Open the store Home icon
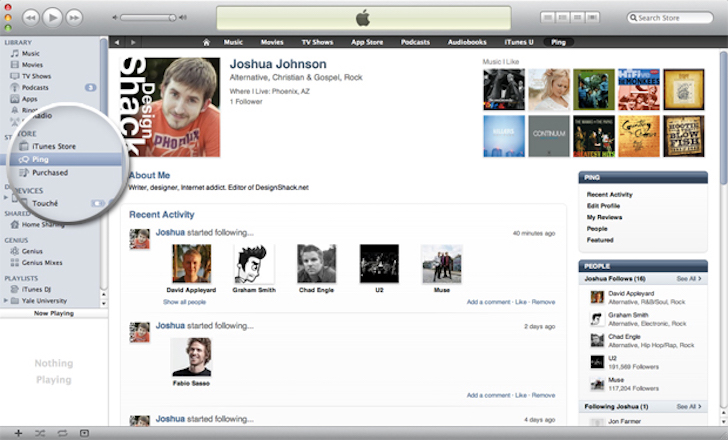728x440 pixels. (207, 42)
